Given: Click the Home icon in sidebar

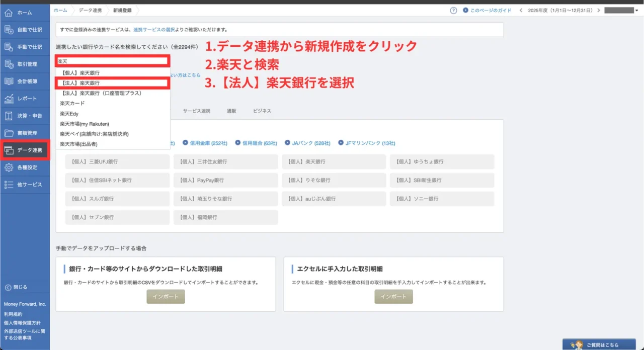Looking at the screenshot, I should (9, 13).
